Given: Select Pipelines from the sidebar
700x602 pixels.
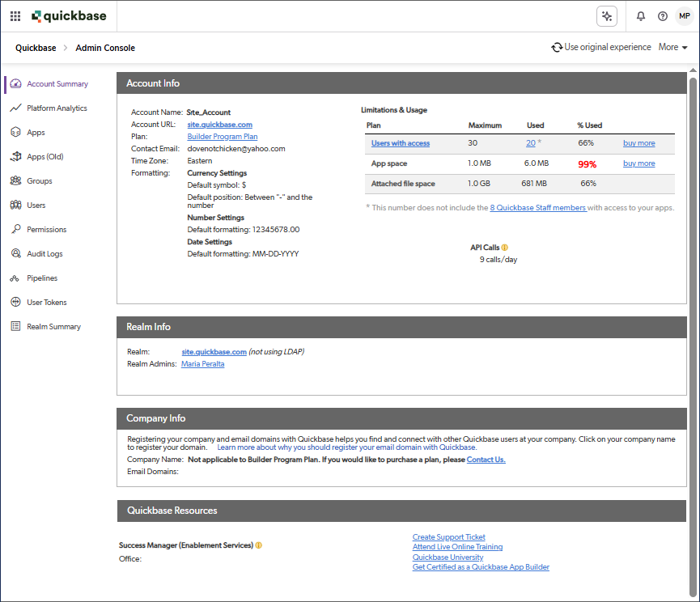Looking at the screenshot, I should click(42, 278).
